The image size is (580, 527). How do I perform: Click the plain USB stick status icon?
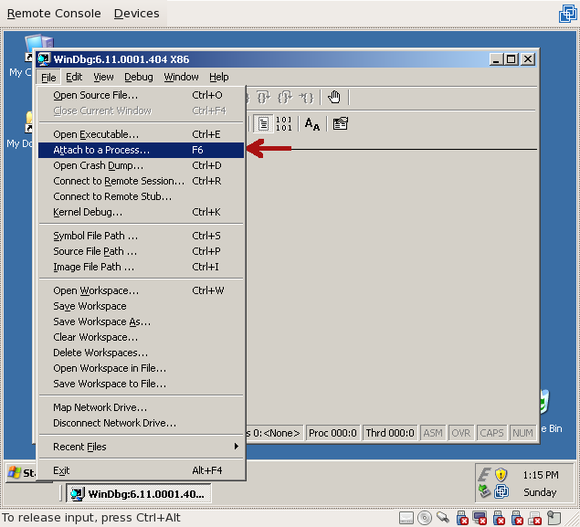coord(443,518)
